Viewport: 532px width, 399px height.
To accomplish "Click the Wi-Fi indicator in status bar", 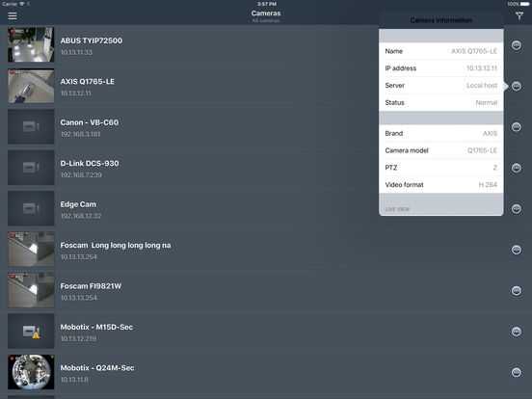I will [x=22, y=4].
